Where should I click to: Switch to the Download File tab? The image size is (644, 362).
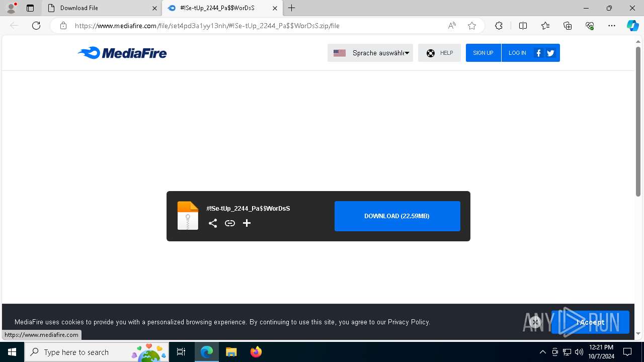101,8
